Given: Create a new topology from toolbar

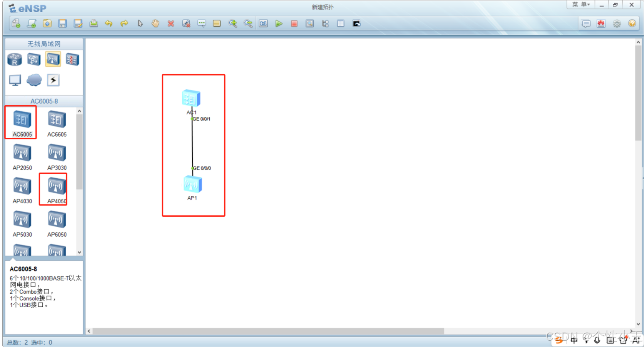Looking at the screenshot, I should coord(16,23).
